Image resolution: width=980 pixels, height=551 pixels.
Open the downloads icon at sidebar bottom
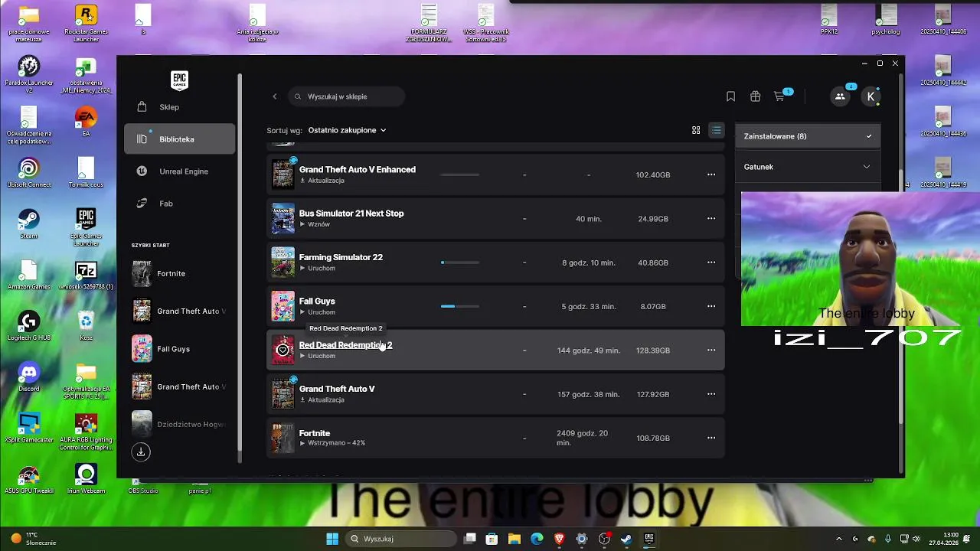tap(141, 452)
